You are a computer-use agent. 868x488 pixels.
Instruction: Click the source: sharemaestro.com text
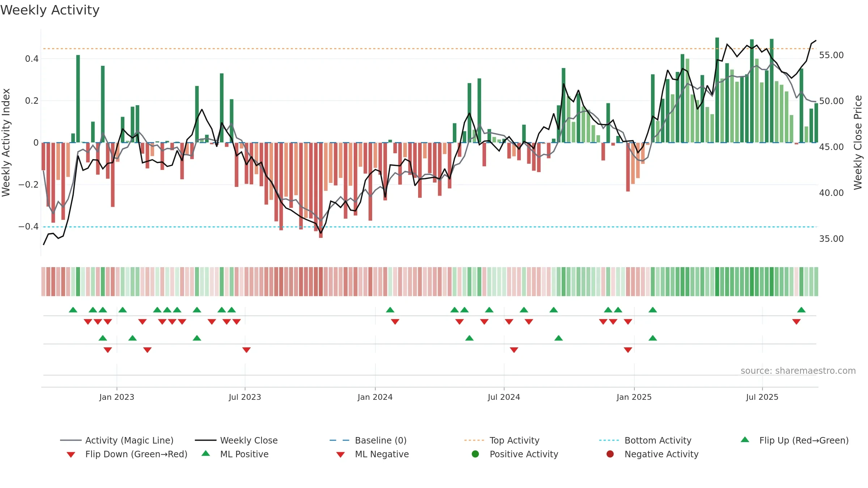click(798, 371)
